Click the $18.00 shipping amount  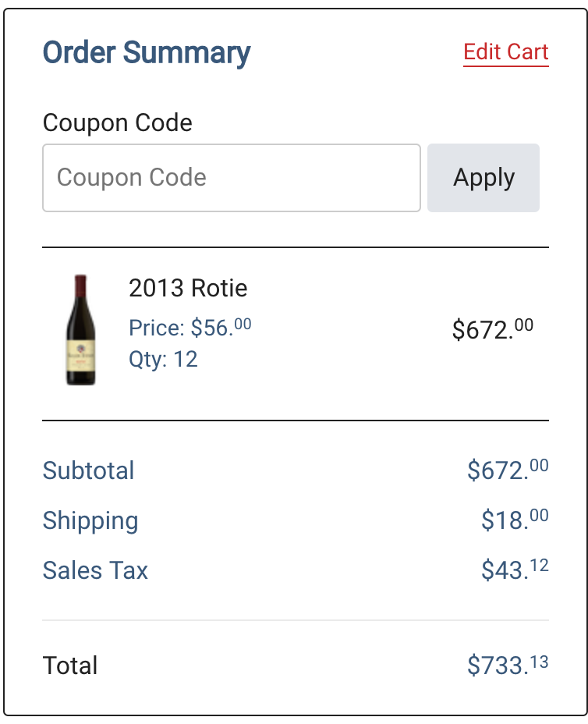(x=515, y=520)
